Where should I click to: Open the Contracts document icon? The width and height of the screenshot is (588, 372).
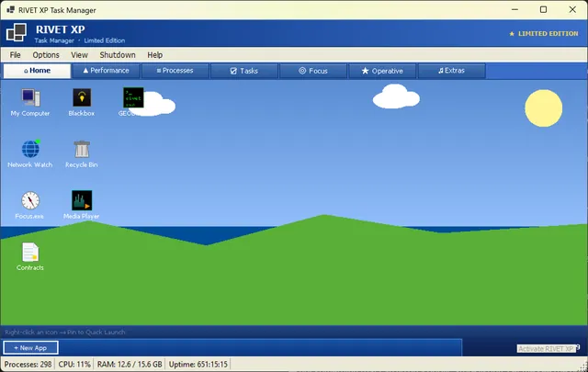pos(30,256)
